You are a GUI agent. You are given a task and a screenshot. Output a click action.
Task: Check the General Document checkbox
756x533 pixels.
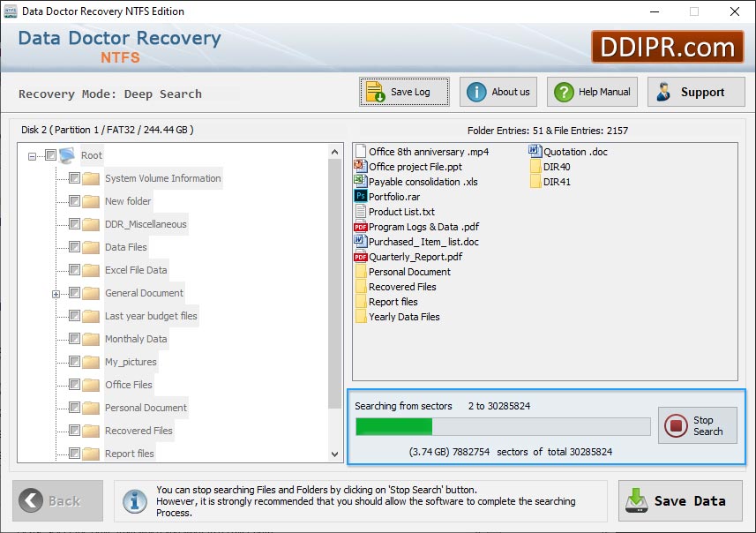point(74,293)
